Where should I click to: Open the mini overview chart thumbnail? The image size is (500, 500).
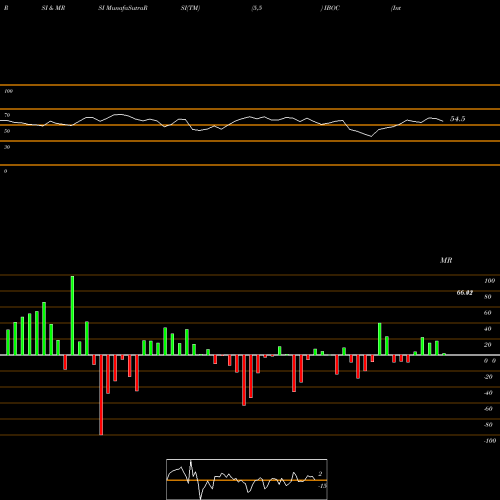pyautogui.click(x=247, y=479)
